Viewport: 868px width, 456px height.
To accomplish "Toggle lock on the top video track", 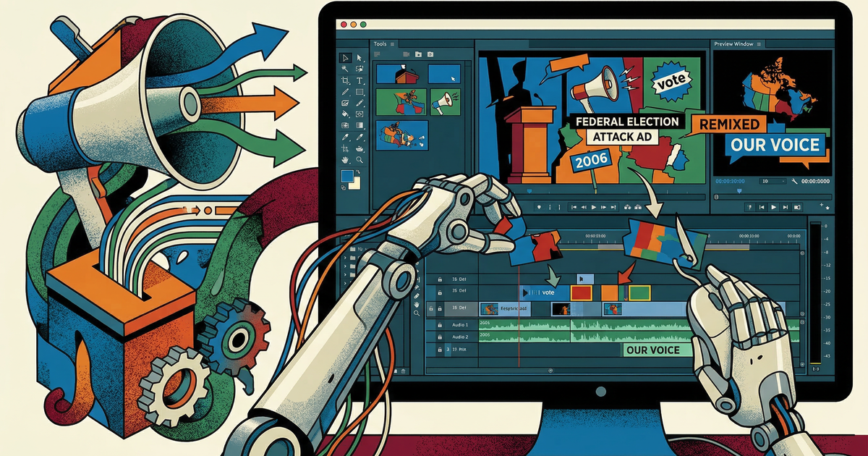I will coord(439,279).
